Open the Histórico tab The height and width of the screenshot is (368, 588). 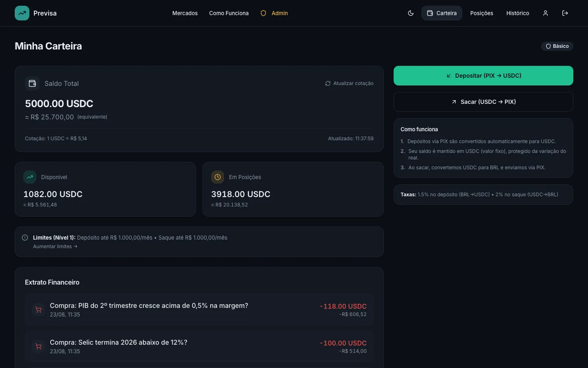point(517,13)
